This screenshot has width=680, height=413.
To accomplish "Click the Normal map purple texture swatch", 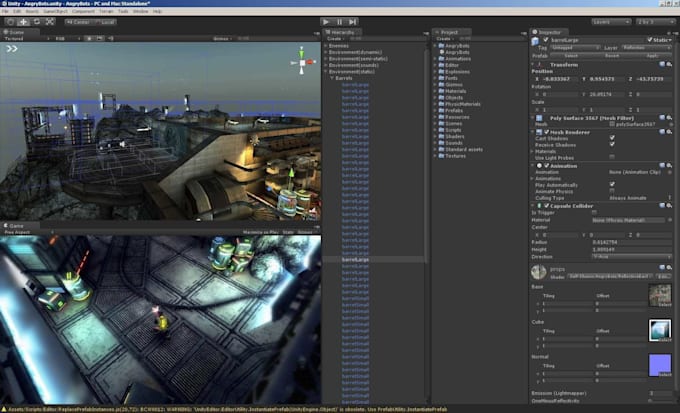I will tap(660, 364).
